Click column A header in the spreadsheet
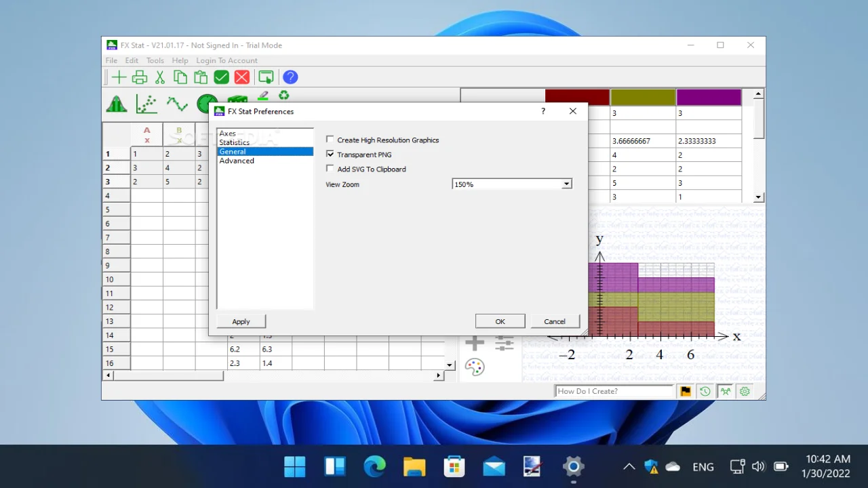 click(146, 134)
